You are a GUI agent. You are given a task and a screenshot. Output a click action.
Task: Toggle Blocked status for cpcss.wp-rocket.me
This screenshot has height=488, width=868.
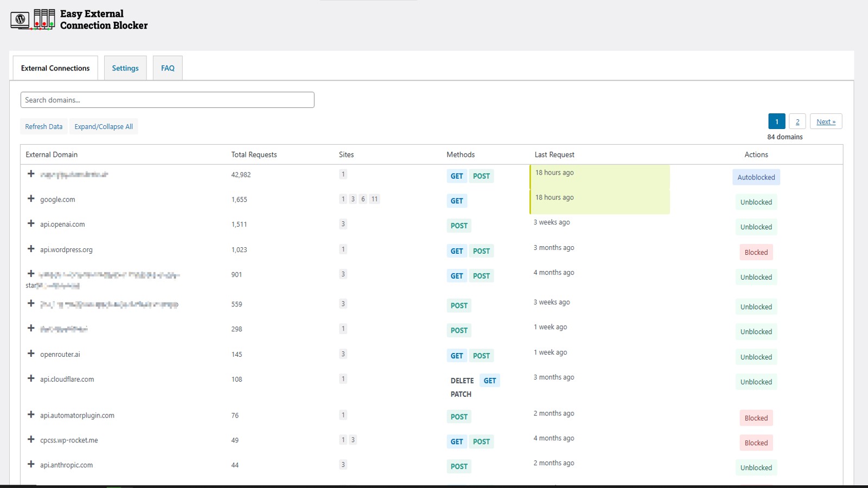756,443
